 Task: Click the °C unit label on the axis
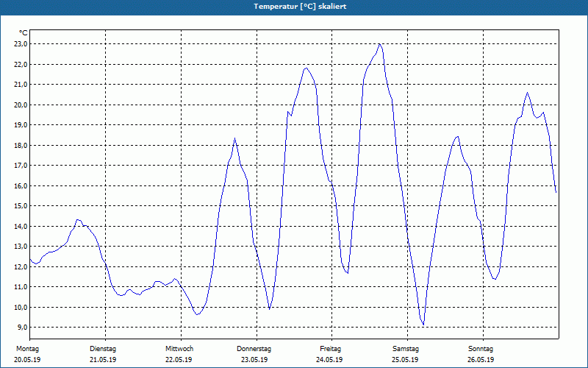tap(24, 33)
